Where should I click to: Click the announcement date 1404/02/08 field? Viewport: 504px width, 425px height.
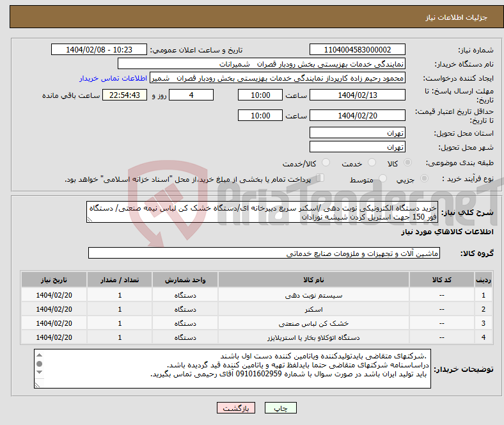(x=99, y=49)
